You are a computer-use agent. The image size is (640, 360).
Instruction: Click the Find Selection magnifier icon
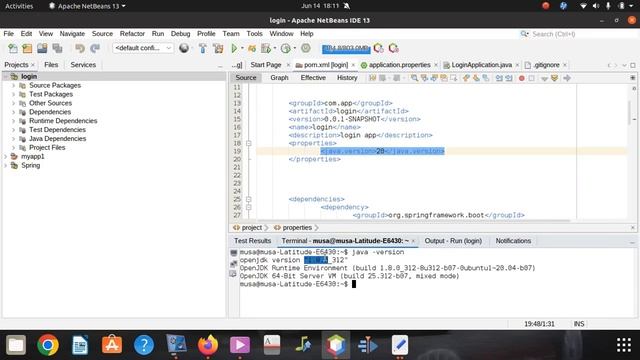(x=414, y=78)
